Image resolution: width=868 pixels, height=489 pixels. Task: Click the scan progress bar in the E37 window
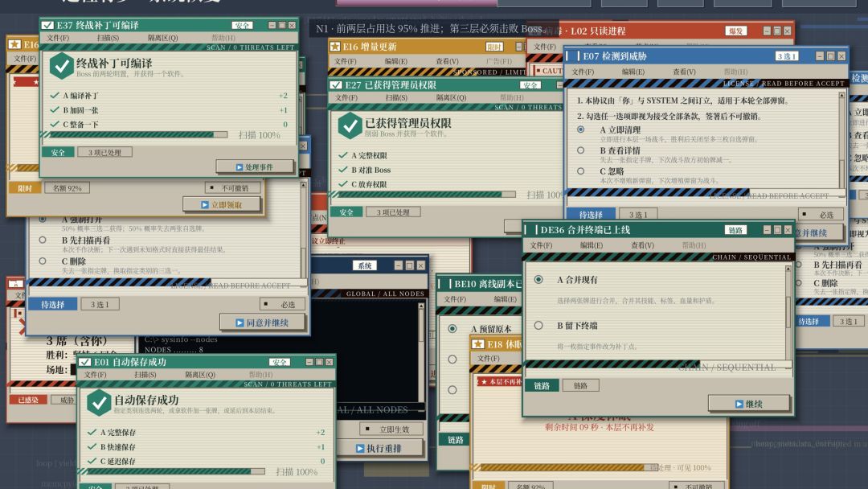point(135,134)
